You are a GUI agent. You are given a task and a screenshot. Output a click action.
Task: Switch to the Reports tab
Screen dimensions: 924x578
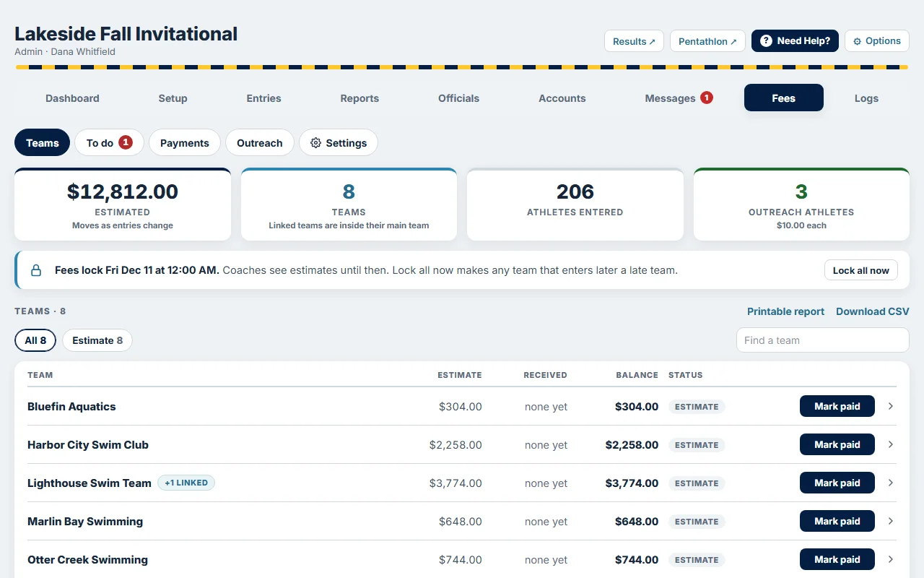(x=359, y=98)
